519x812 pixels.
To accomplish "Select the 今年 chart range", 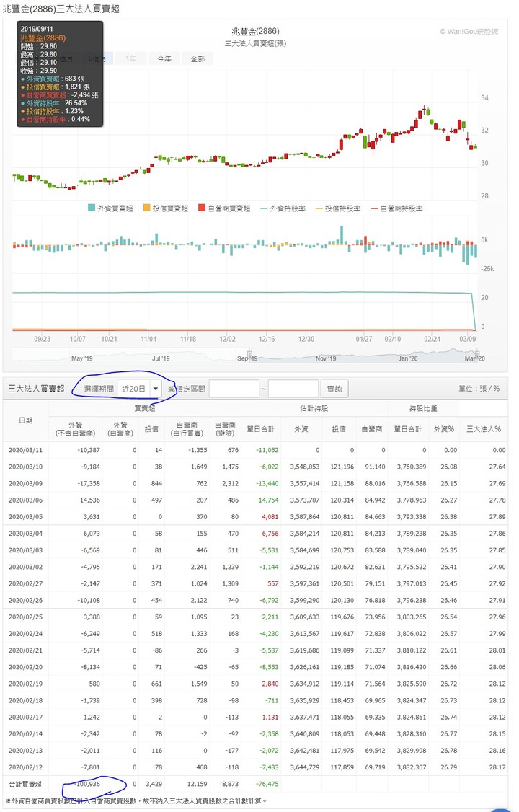I will click(164, 58).
